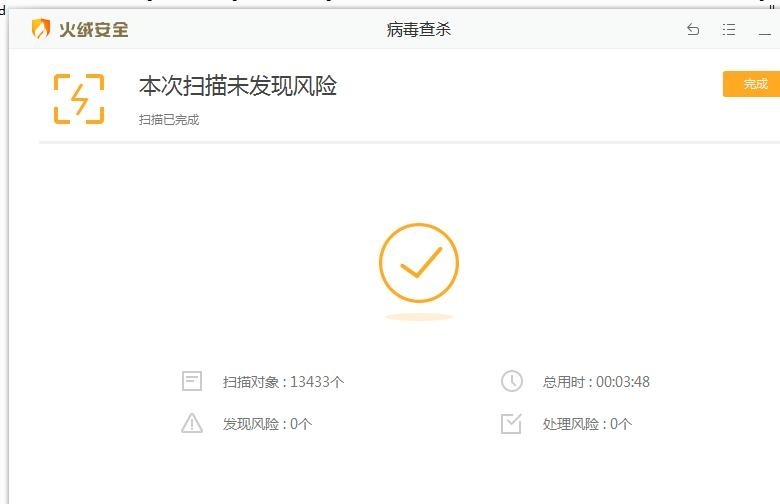Click the 扫描对象 13433个 text
This screenshot has width=780, height=504.
(283, 382)
